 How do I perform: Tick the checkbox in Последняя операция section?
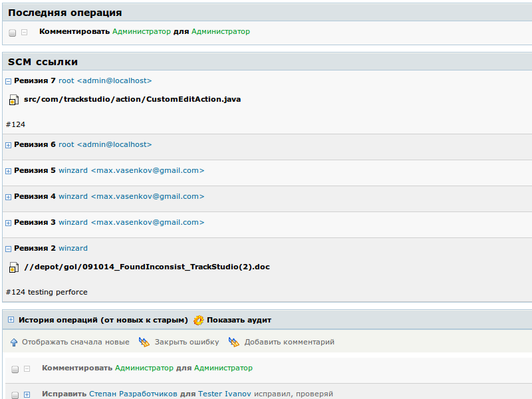pos(13,32)
